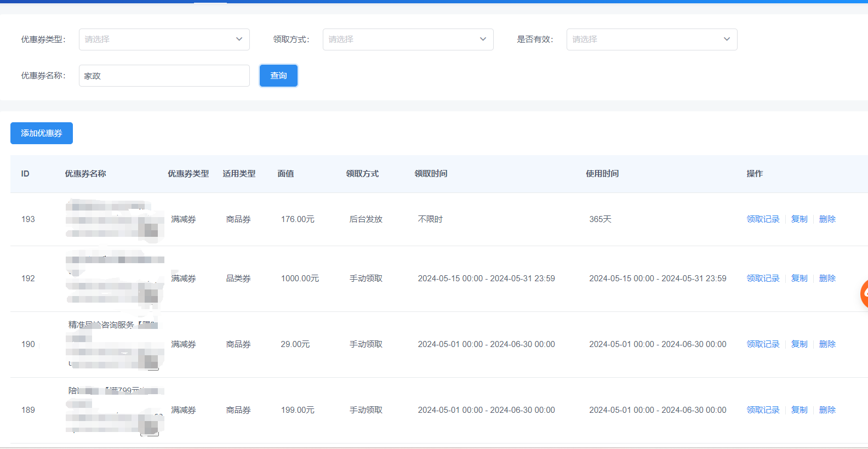Click 手动领取 in row 189

coord(366,410)
